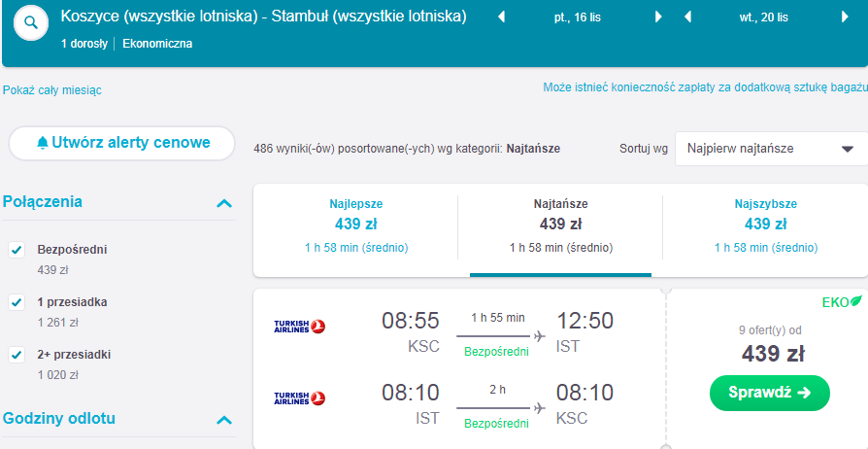The image size is (868, 449).
Task: Advance departure date past pt., 16 lis
Action: 658,17
